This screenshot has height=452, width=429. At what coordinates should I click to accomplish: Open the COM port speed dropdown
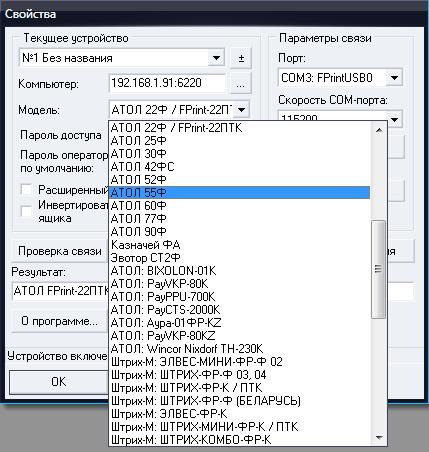[x=394, y=119]
